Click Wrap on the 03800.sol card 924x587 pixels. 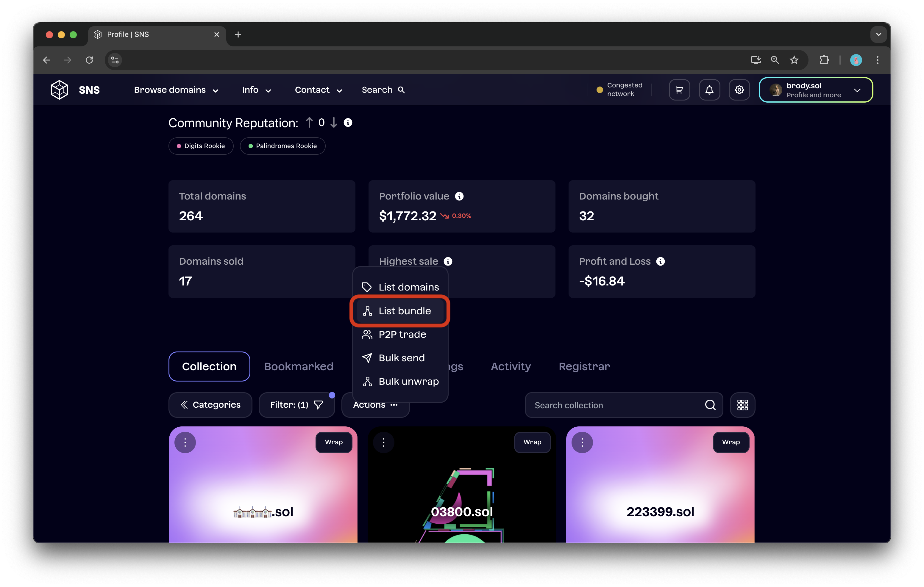[532, 442]
